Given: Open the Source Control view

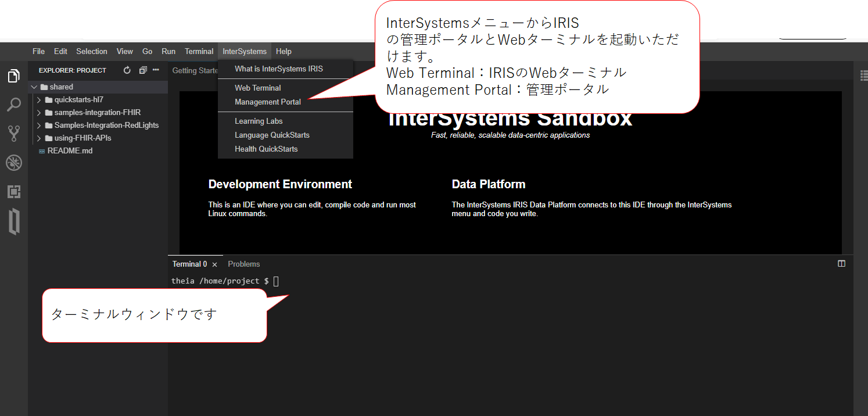Looking at the screenshot, I should pos(13,134).
